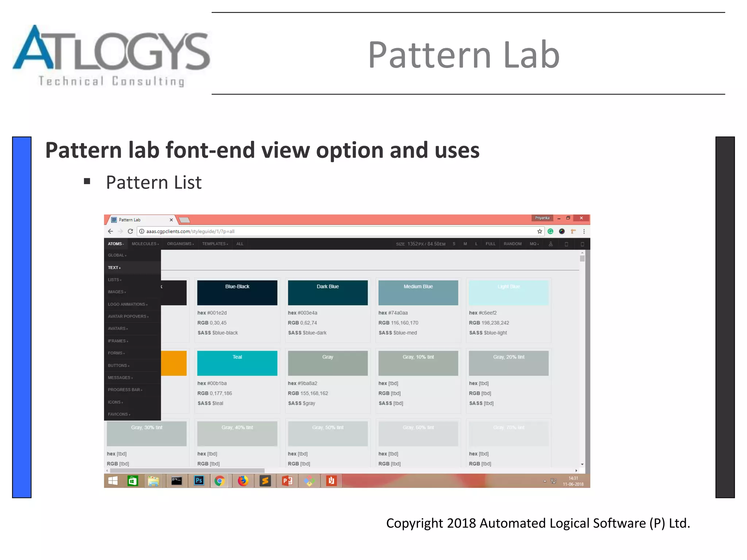Image resolution: width=747 pixels, height=560 pixels.
Task: Open the Messages submenu
Action: 132,378
